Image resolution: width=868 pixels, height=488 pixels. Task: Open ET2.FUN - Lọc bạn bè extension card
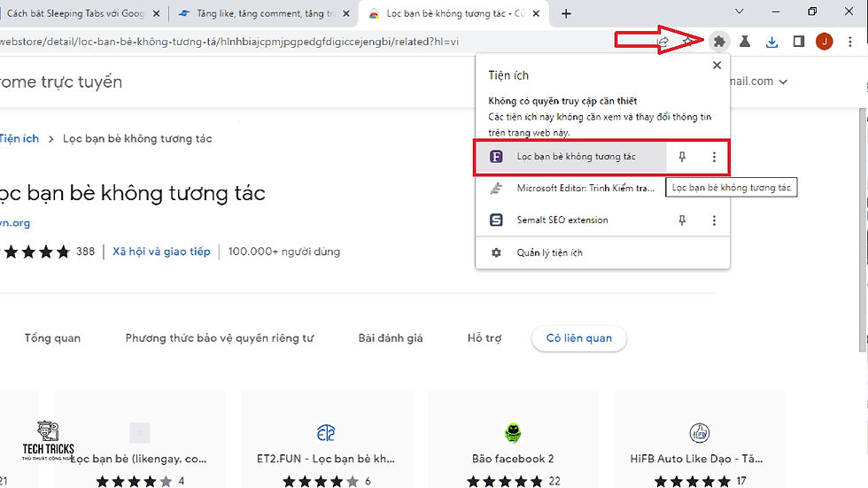point(326,440)
